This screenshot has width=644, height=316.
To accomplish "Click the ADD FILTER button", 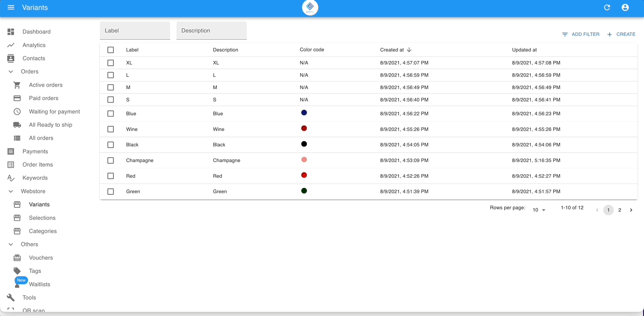I will pos(581,34).
